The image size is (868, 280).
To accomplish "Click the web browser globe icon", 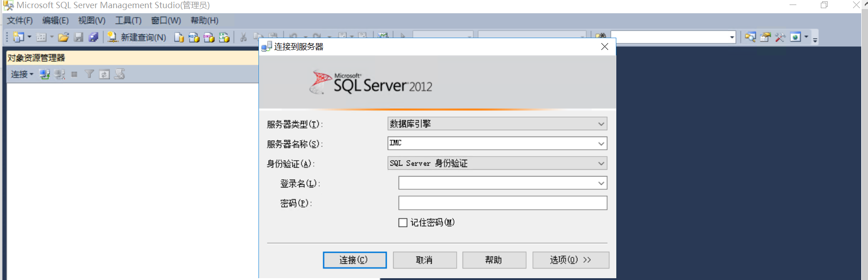I will coord(795,37).
